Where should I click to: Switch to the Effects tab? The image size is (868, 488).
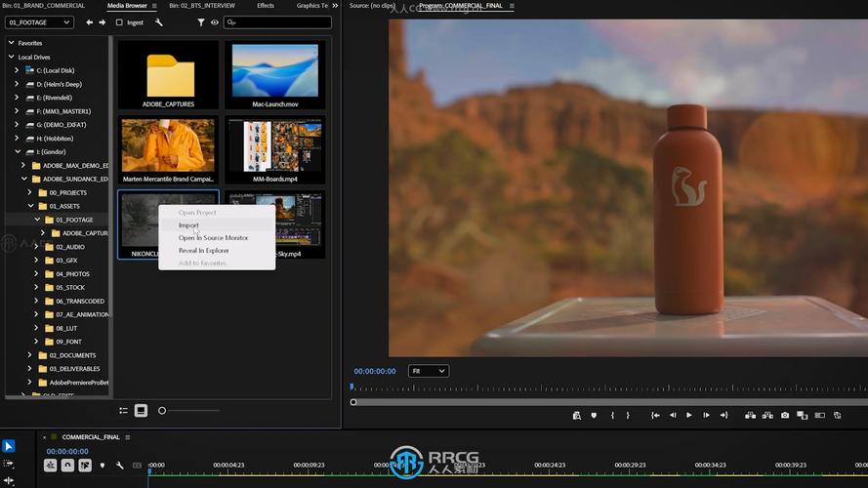265,6
